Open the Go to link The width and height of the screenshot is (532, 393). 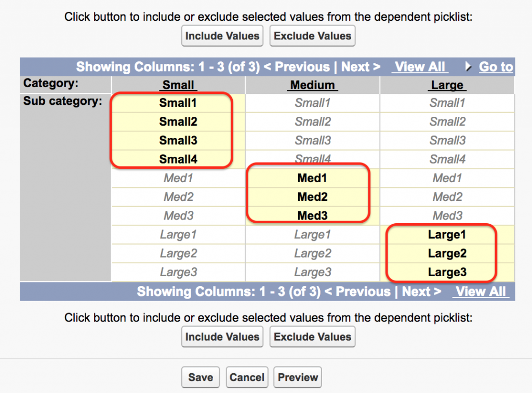[x=496, y=67]
